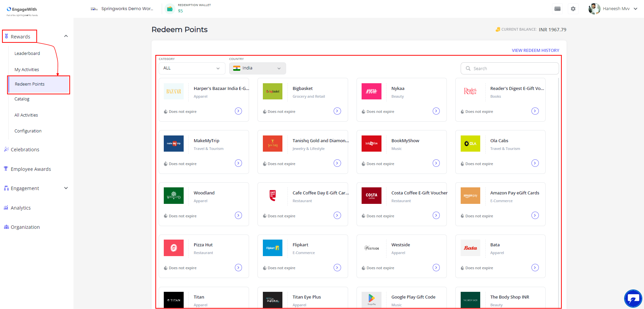This screenshot has width=644, height=309.
Task: Open Costa Coffee voucher arrow button
Action: pos(436,215)
